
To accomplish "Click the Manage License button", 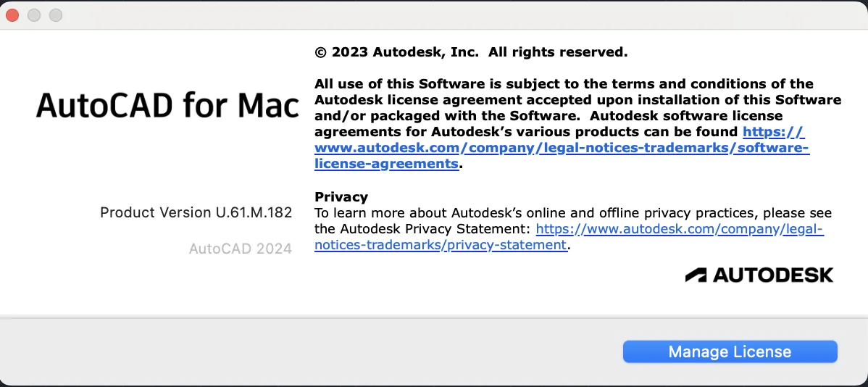I will tap(730, 351).
